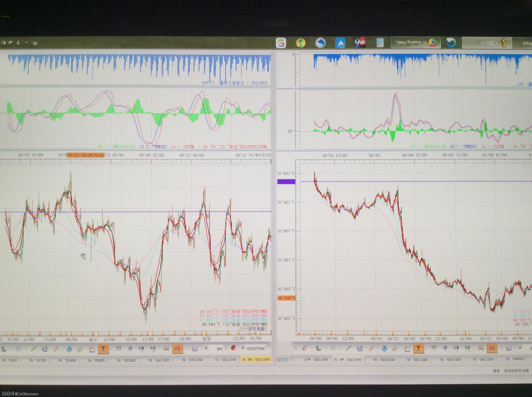532x397 pixels.
Task: Click the volume speaker icon in the system tray
Action: 4,42
